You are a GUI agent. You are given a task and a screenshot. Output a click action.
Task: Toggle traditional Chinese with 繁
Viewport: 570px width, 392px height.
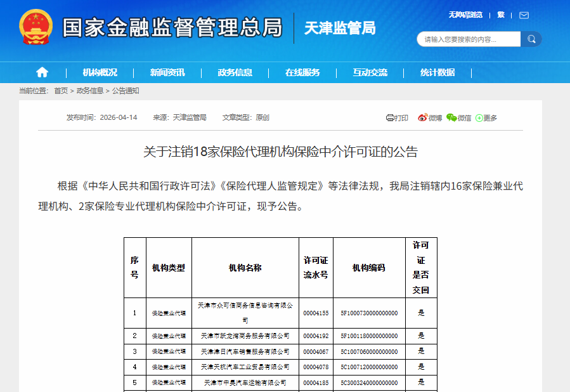501,15
